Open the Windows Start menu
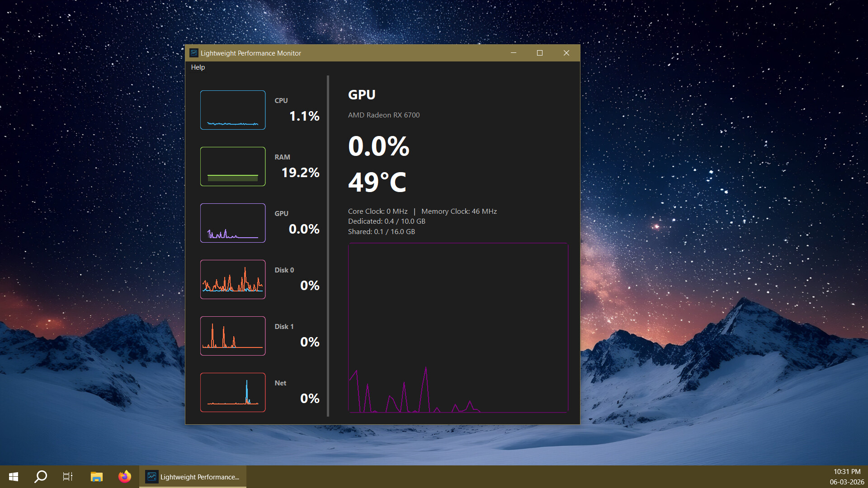This screenshot has height=488, width=868. (14, 477)
